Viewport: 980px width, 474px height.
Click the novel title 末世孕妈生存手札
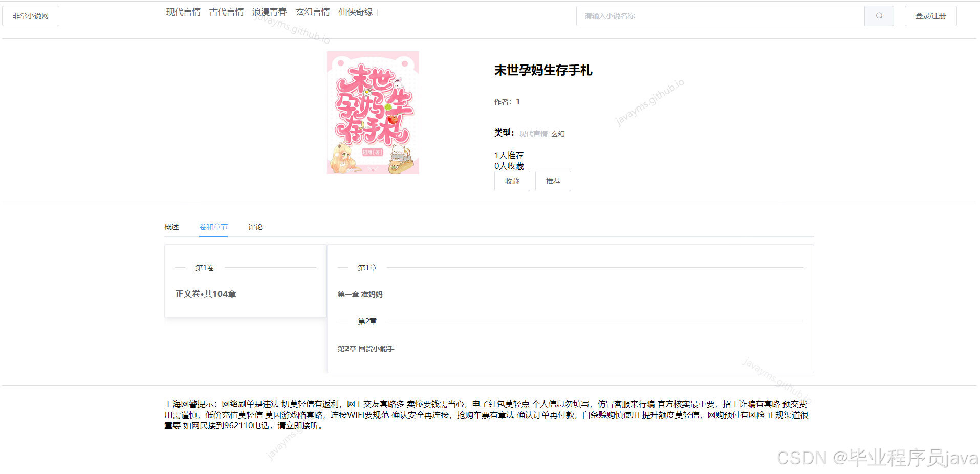point(543,70)
